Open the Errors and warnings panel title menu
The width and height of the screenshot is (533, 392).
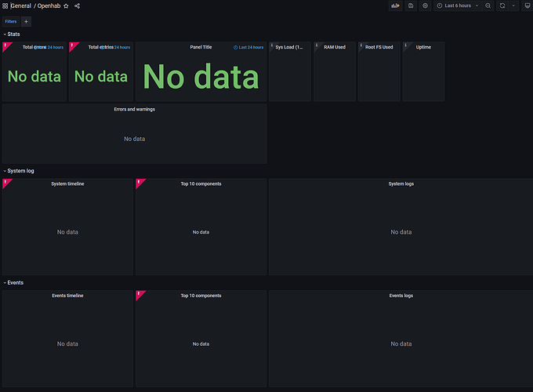(134, 109)
